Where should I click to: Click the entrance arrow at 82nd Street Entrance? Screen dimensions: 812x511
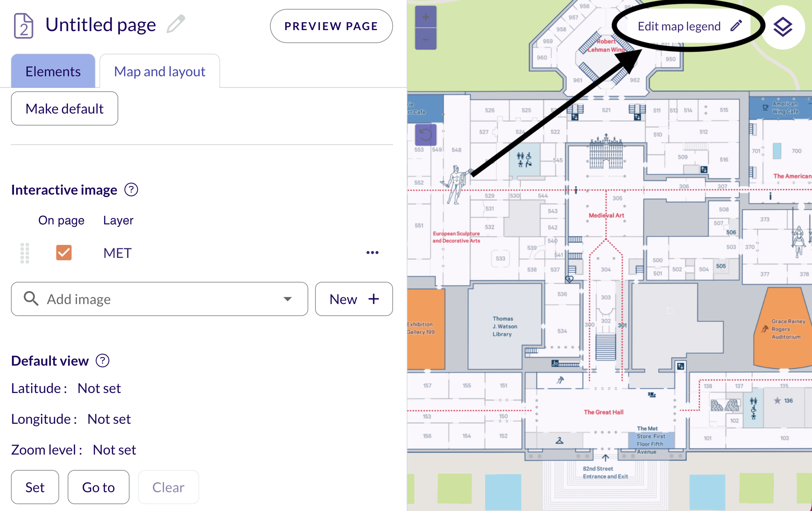[606, 458]
